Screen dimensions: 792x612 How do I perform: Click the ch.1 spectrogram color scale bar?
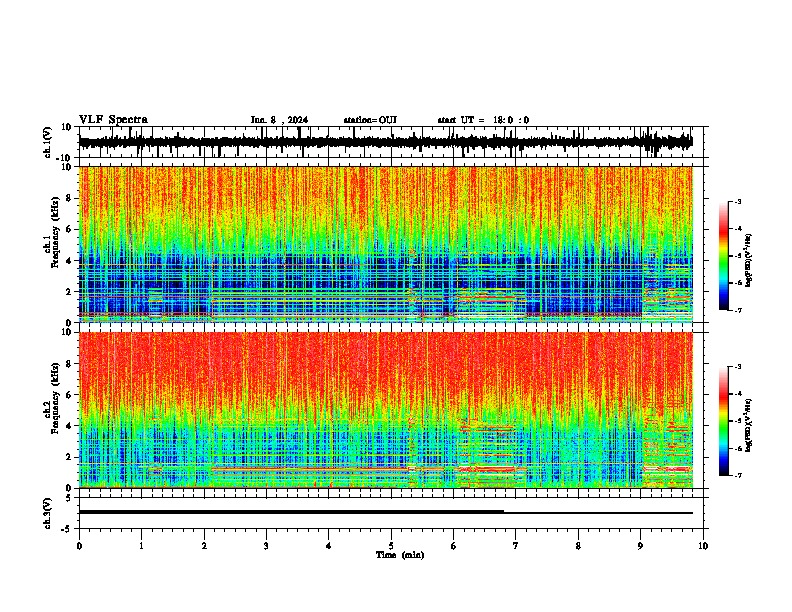click(x=723, y=256)
